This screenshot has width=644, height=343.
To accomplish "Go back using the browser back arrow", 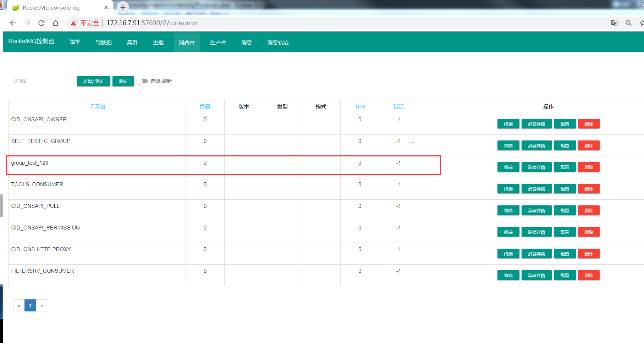I will pos(13,23).
